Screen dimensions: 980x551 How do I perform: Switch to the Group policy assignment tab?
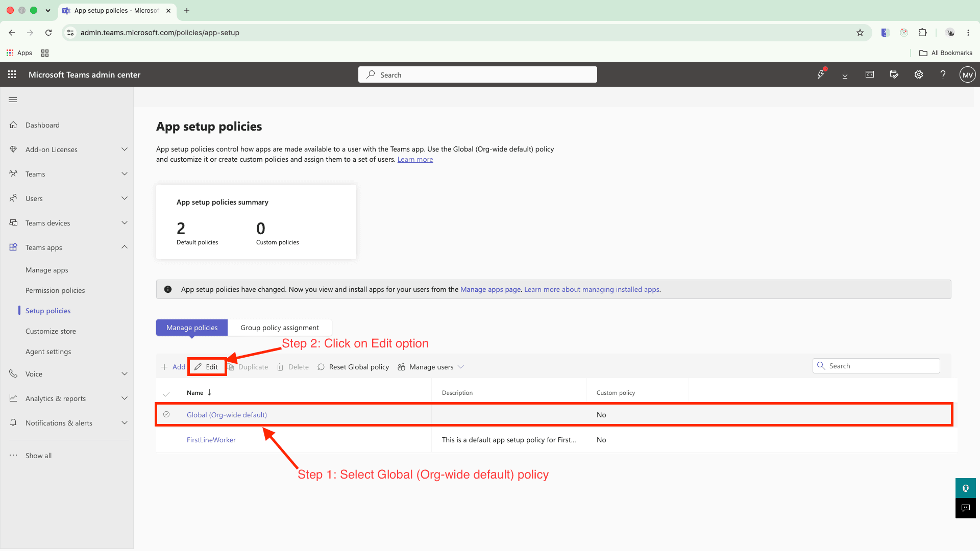click(280, 328)
